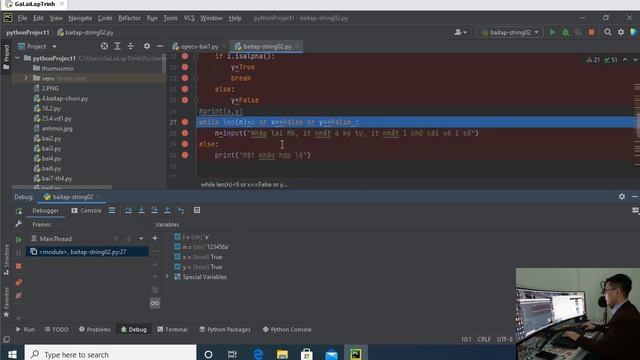
Task: Click Step Into in the debugger toolbar
Action: click(141, 210)
